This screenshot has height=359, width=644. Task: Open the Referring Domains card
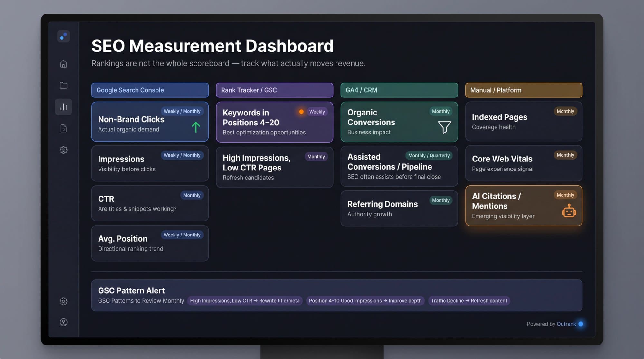[399, 208]
